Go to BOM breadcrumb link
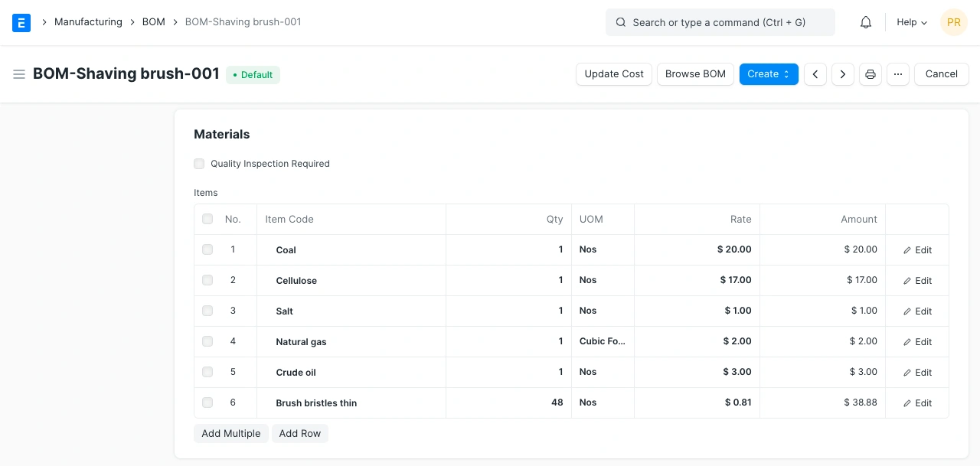This screenshot has height=466, width=980. [154, 22]
